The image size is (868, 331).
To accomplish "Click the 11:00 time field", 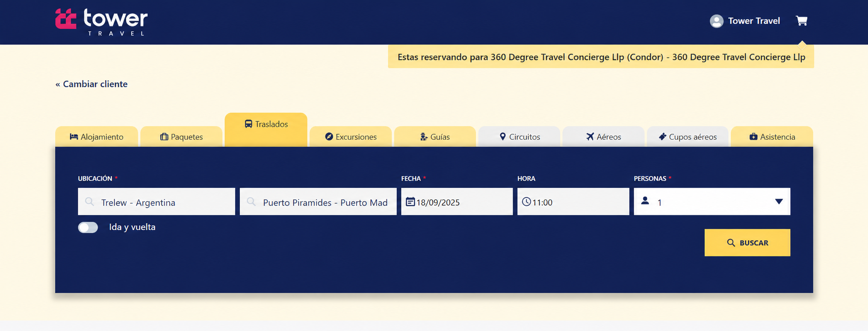I will point(573,202).
